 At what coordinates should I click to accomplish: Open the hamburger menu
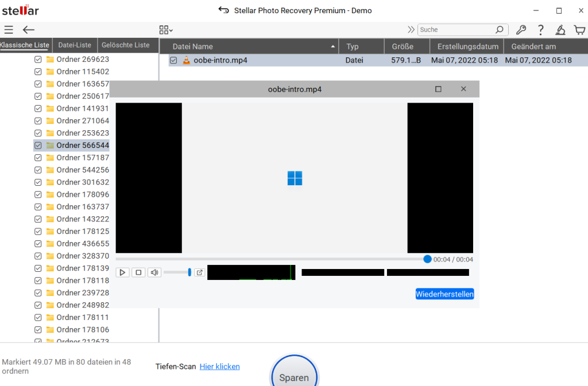click(9, 30)
